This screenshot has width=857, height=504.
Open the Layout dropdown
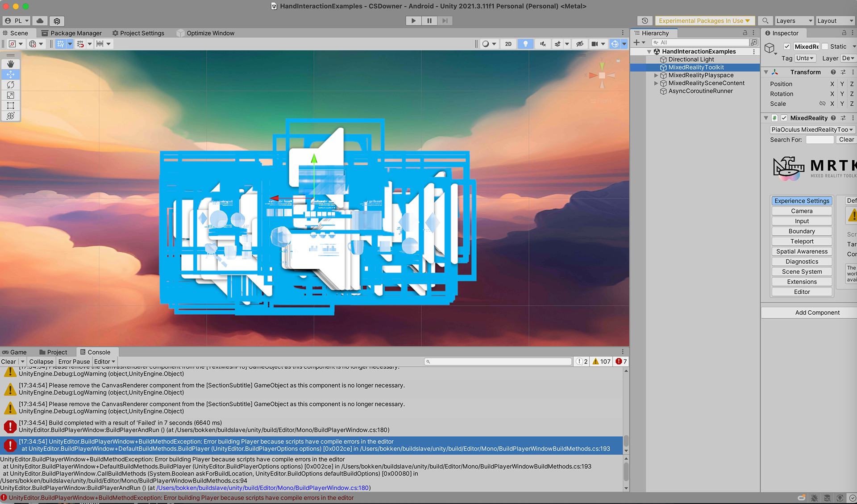[835, 21]
